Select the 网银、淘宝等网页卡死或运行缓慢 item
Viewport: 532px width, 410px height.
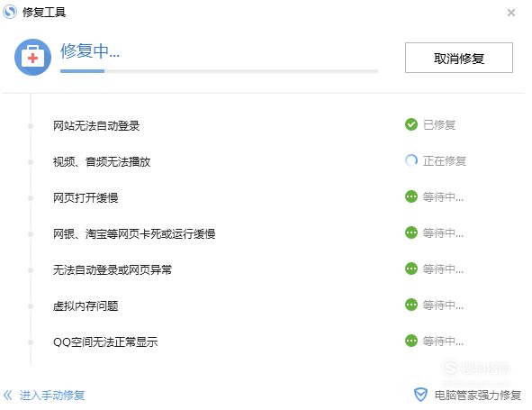click(x=134, y=233)
